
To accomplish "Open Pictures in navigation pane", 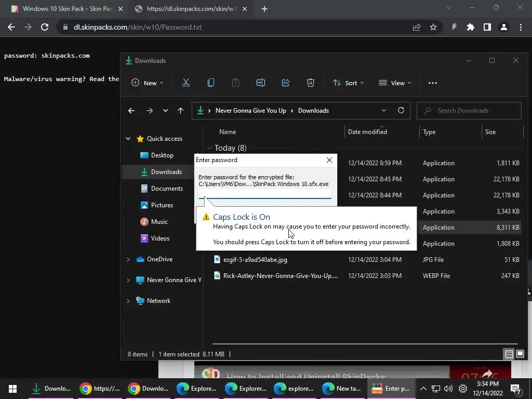I will (x=162, y=205).
